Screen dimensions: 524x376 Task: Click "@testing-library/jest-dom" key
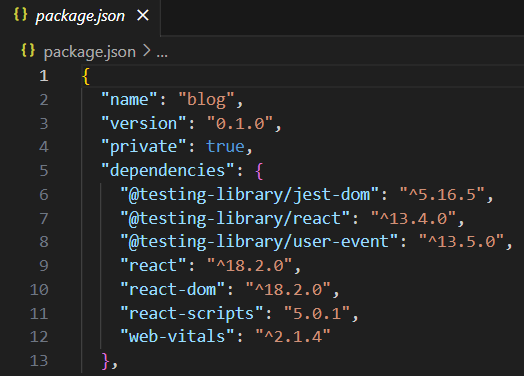[x=249, y=195]
